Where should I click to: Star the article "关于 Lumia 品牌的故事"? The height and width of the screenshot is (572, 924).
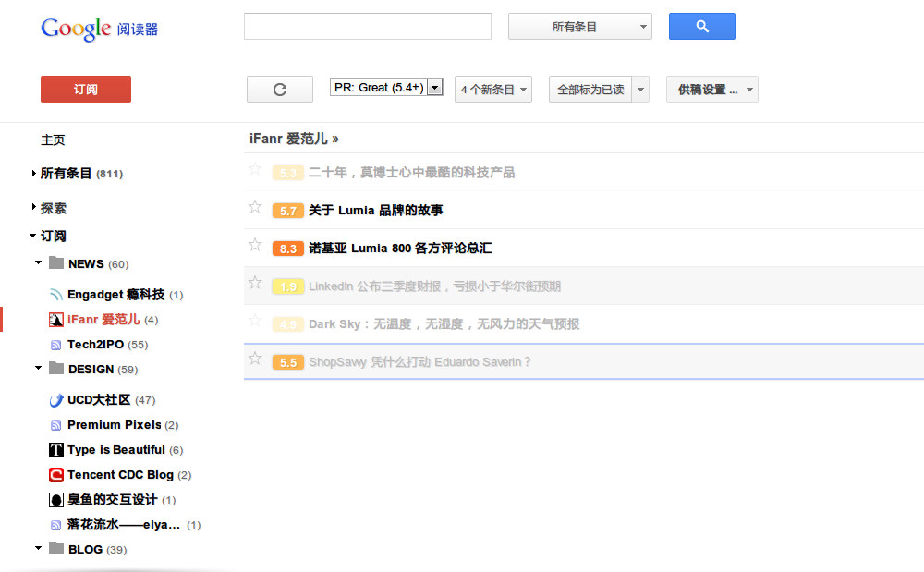click(x=255, y=207)
